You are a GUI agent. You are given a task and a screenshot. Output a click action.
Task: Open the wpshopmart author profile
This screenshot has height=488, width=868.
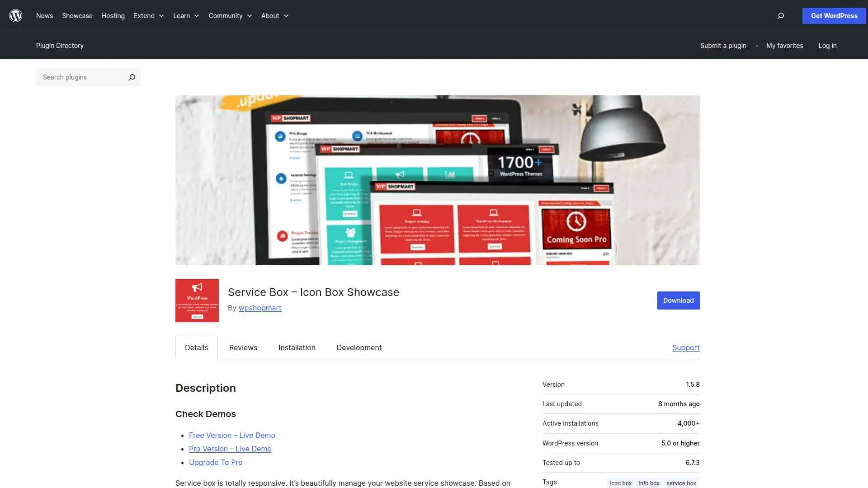(x=260, y=308)
